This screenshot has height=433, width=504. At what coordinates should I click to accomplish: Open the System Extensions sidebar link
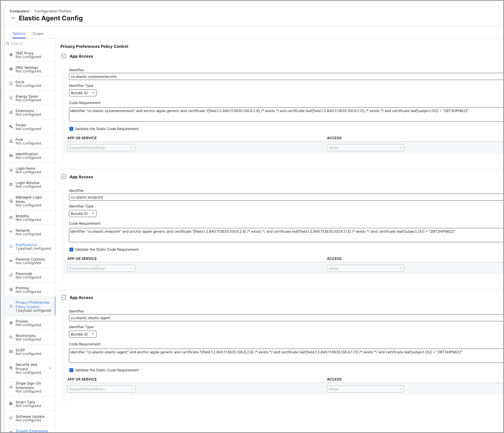pos(32,431)
